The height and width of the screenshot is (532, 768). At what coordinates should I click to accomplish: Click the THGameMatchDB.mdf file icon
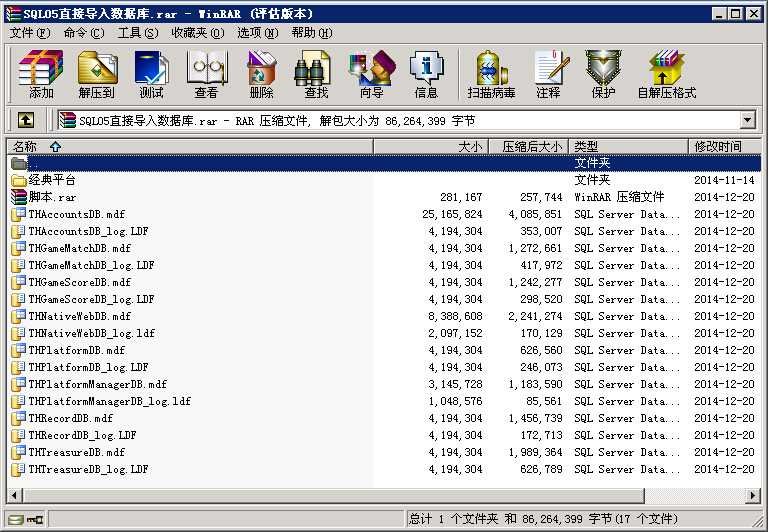click(19, 248)
